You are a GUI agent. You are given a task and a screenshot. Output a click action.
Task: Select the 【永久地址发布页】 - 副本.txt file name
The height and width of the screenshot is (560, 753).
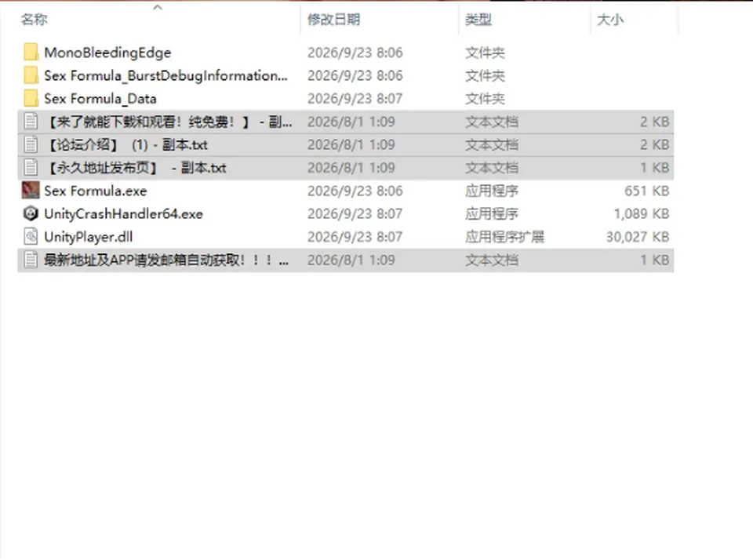(x=136, y=168)
